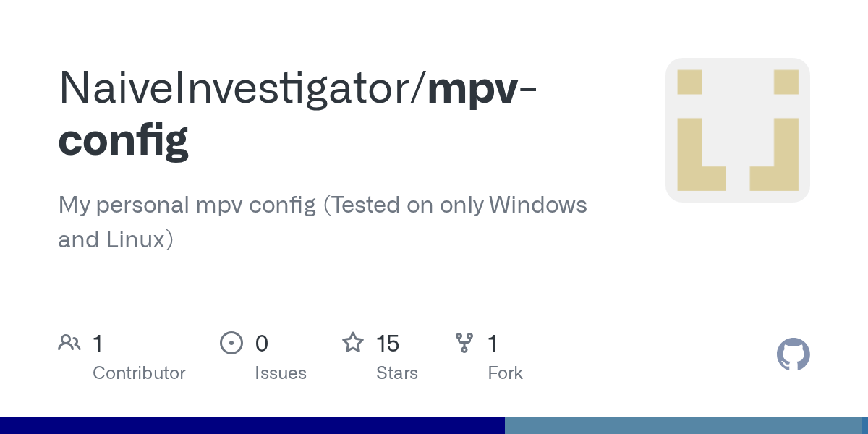
Task: Click the fork count number 1
Action: pos(493,344)
